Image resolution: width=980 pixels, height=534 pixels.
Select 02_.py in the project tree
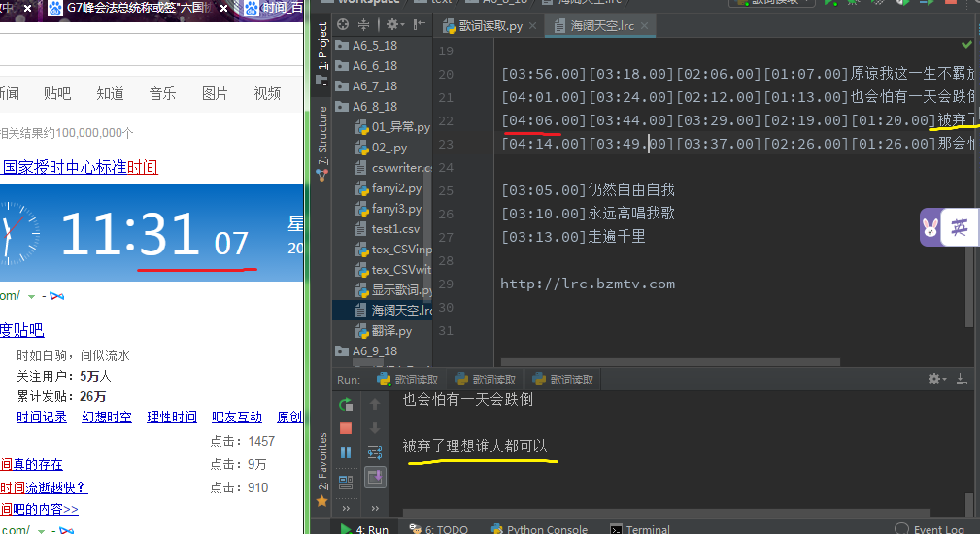click(382, 148)
